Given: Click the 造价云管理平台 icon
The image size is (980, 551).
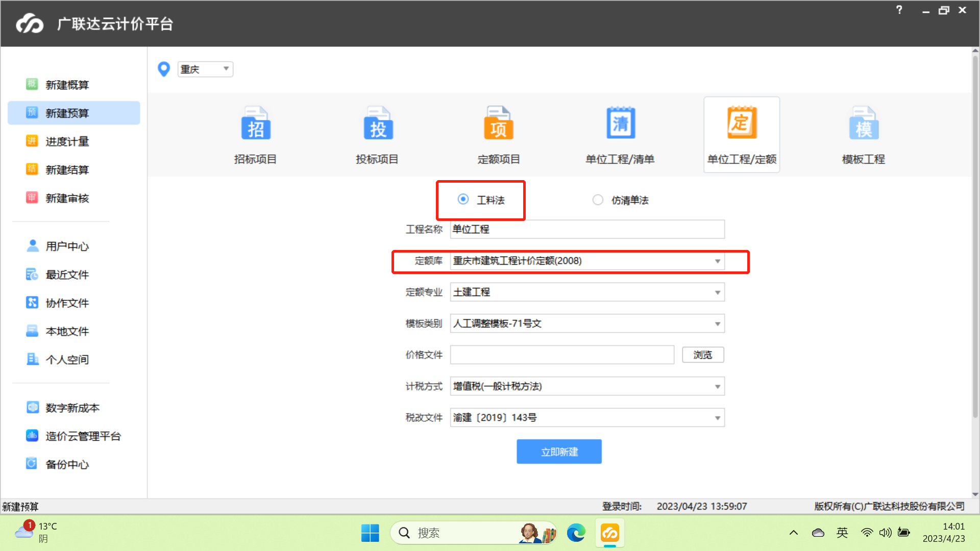Looking at the screenshot, I should [32, 436].
